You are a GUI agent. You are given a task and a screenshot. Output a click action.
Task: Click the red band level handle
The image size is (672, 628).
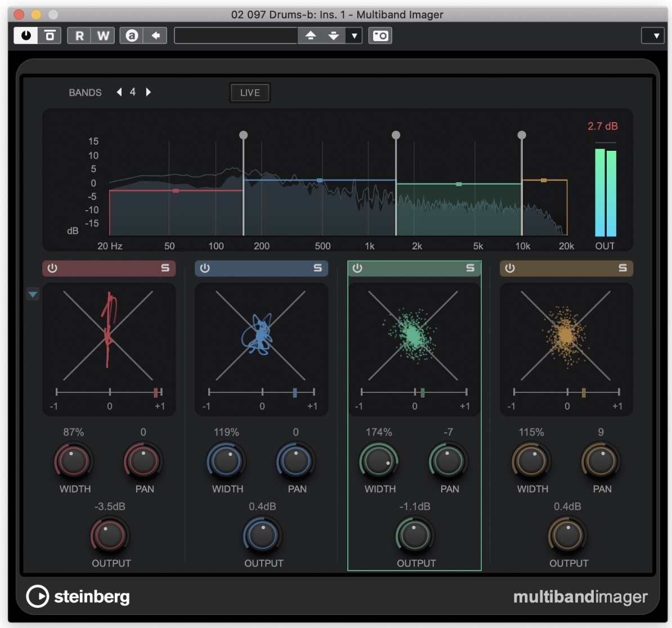click(176, 191)
